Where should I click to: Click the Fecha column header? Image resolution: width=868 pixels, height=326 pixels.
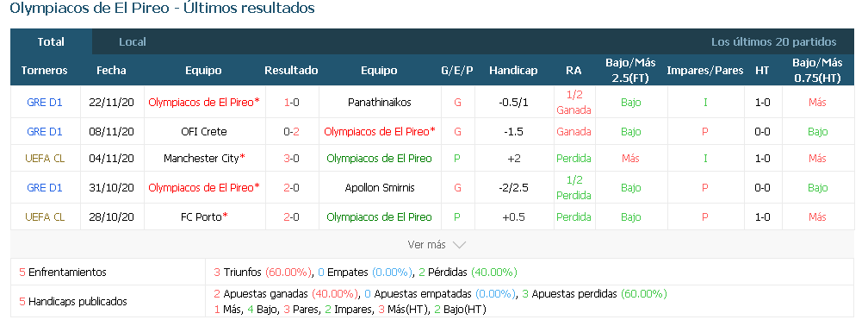[x=111, y=71]
